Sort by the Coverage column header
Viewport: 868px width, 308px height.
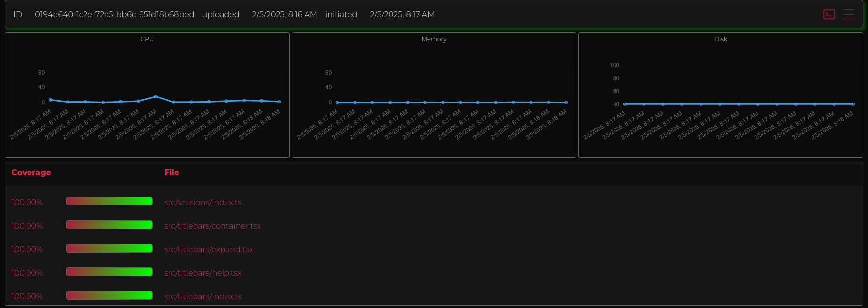[31, 172]
